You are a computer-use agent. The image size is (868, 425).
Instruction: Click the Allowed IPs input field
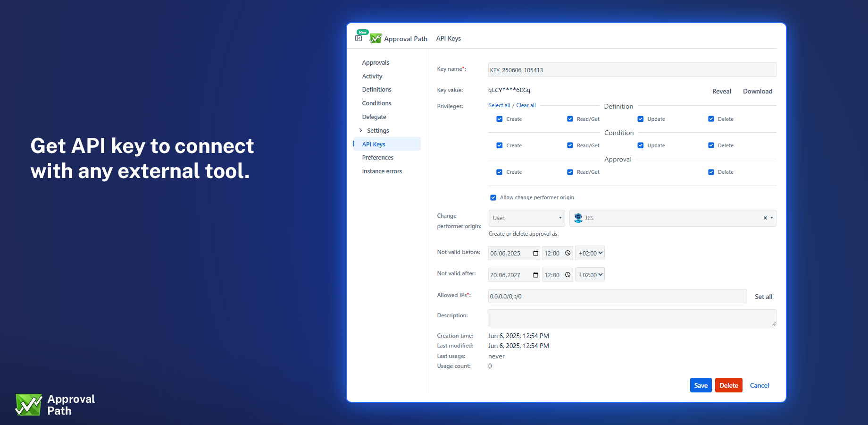click(618, 296)
